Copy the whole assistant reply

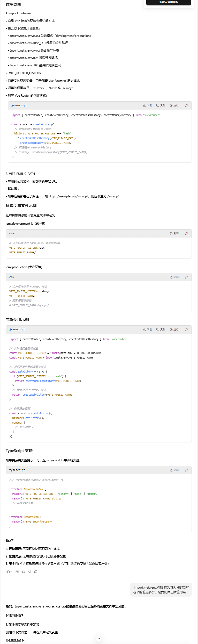(8, 572)
